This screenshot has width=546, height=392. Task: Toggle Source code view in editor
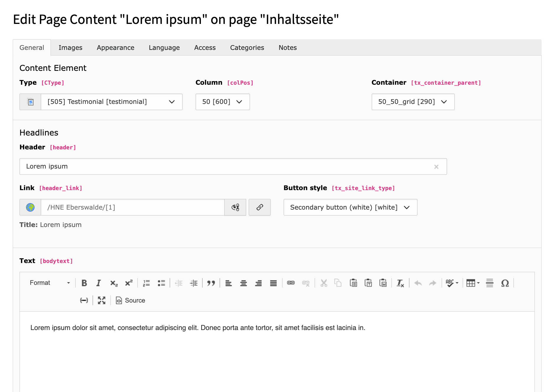tap(131, 300)
